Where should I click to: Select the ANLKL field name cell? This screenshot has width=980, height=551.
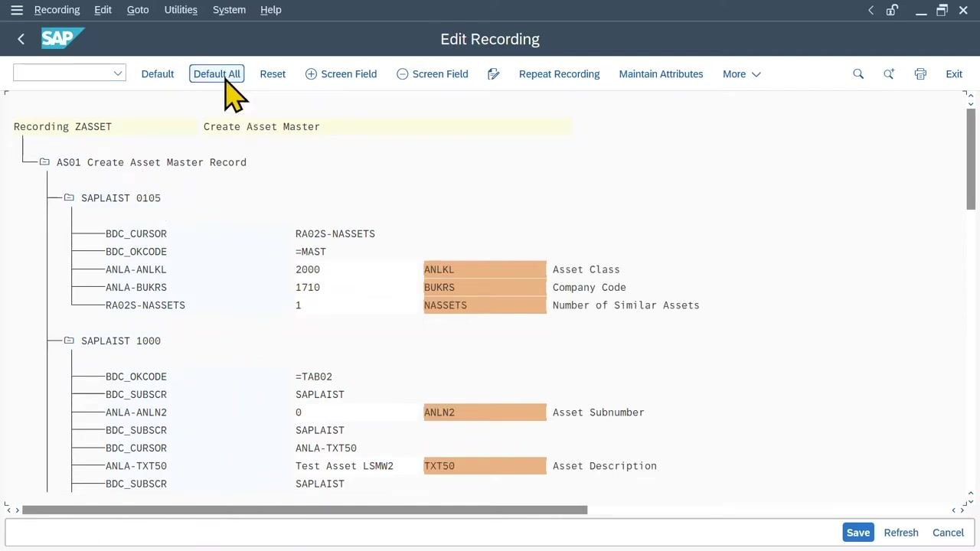pyautogui.click(x=485, y=269)
